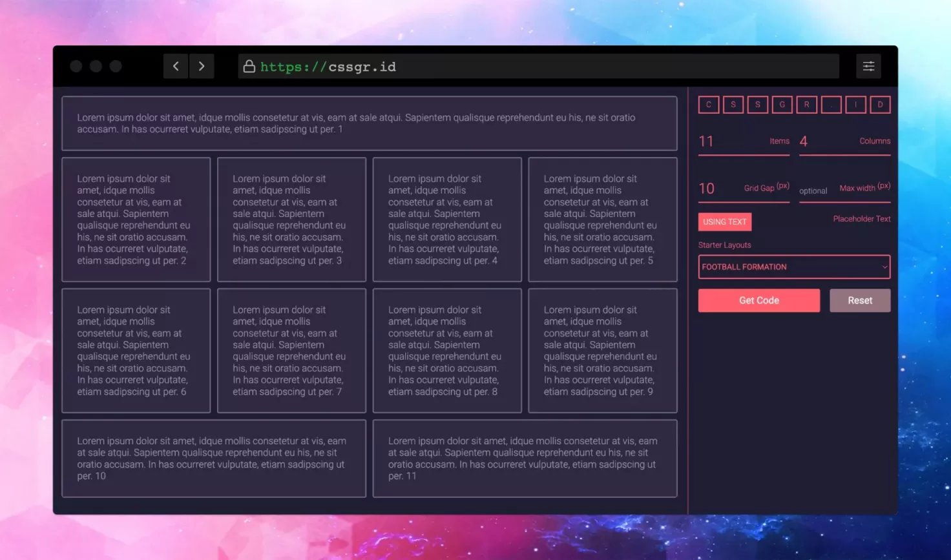Viewport: 951px width, 560px height.
Task: Click the browser forward arrow
Action: [202, 67]
